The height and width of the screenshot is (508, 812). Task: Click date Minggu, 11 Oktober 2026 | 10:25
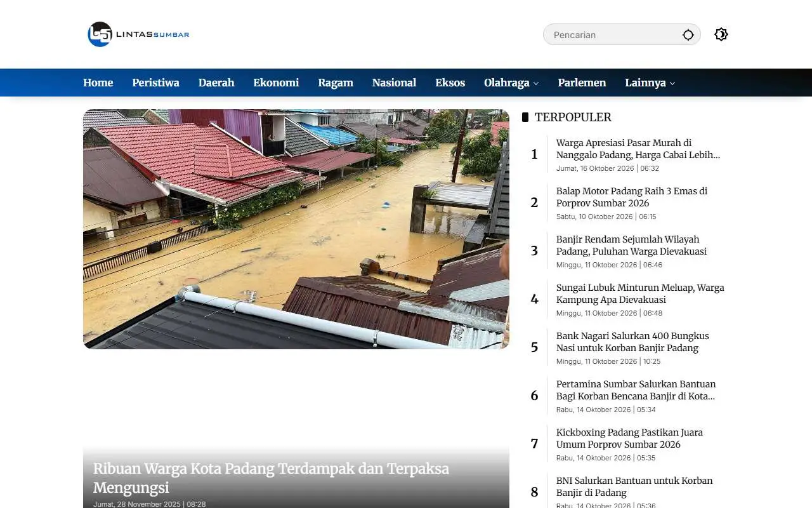tap(608, 361)
